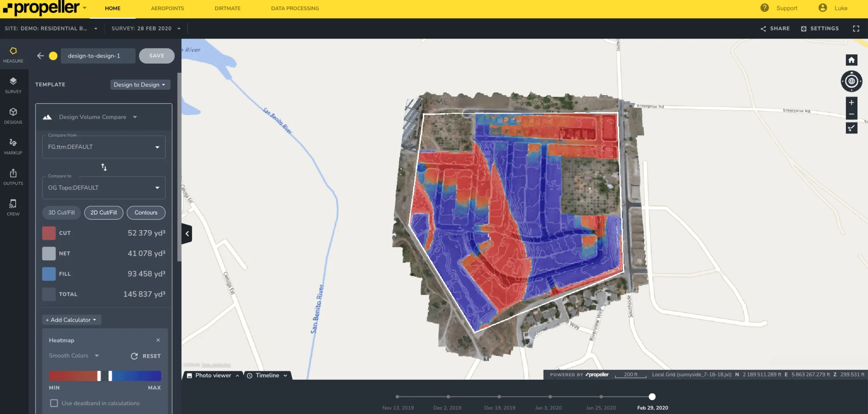
Task: Click the red Cut color swatch
Action: [49, 233]
